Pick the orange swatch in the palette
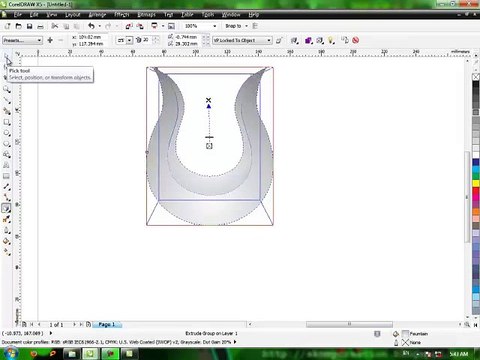 coord(476,211)
